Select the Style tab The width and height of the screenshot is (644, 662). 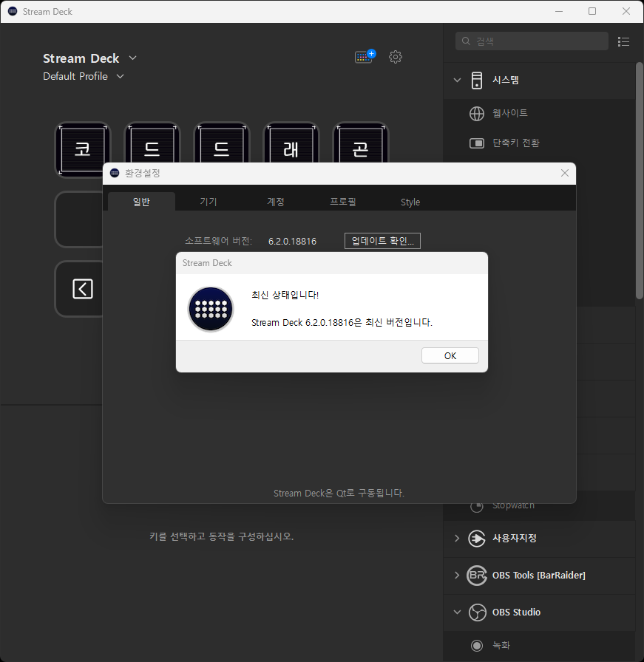point(410,202)
